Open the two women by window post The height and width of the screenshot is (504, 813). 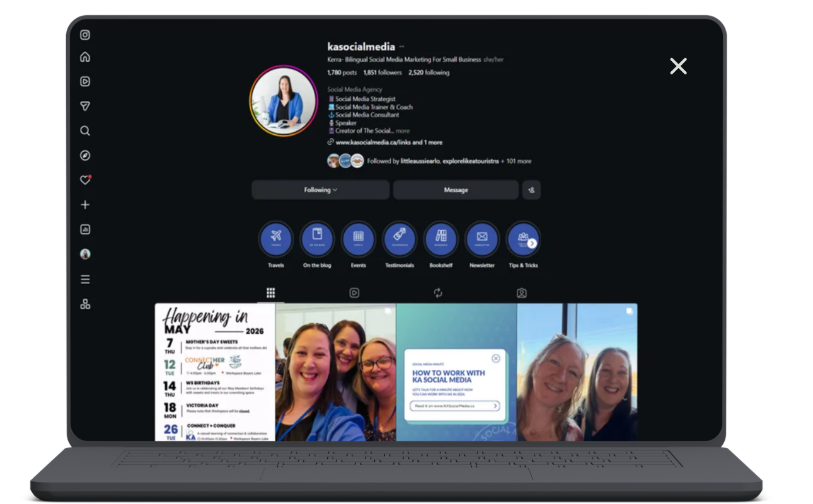[577, 372]
